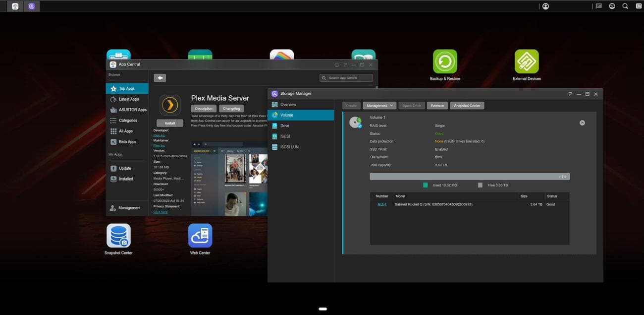Toggle the Free capacity legend swatch
Viewport: 644px width, 315px height.
(x=480, y=185)
